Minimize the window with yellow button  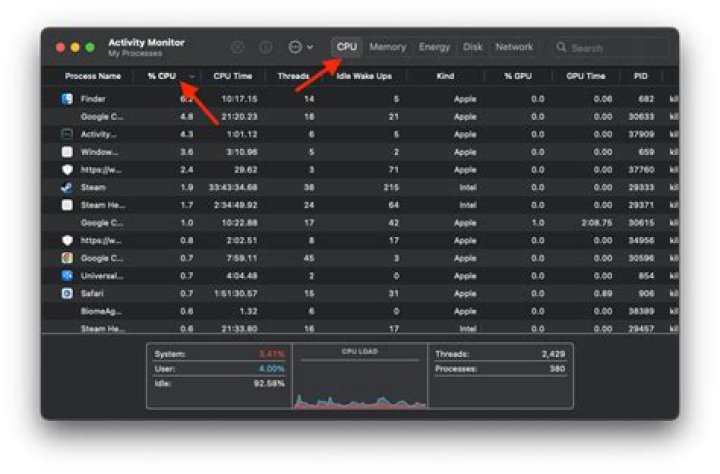click(x=75, y=47)
